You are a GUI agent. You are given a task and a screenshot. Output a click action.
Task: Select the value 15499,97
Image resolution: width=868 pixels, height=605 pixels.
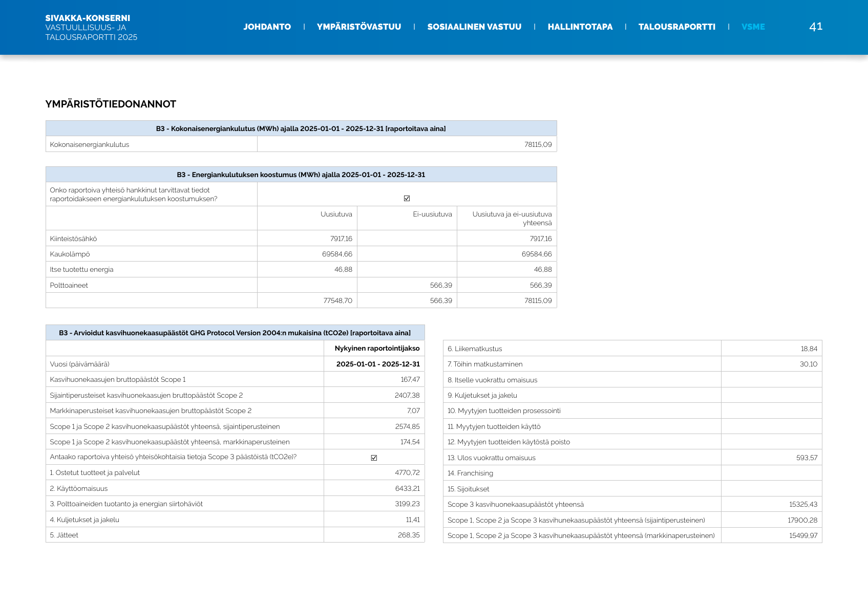(x=803, y=535)
